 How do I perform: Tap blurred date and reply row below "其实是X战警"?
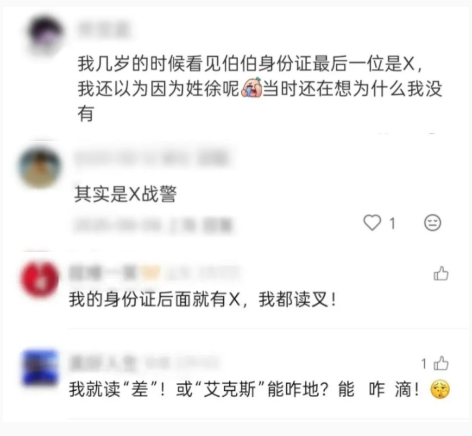pos(153,225)
